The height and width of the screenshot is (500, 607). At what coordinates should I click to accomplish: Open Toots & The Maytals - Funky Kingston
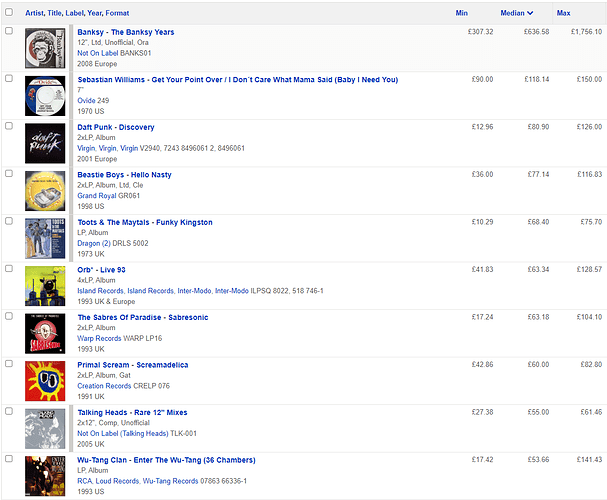145,223
